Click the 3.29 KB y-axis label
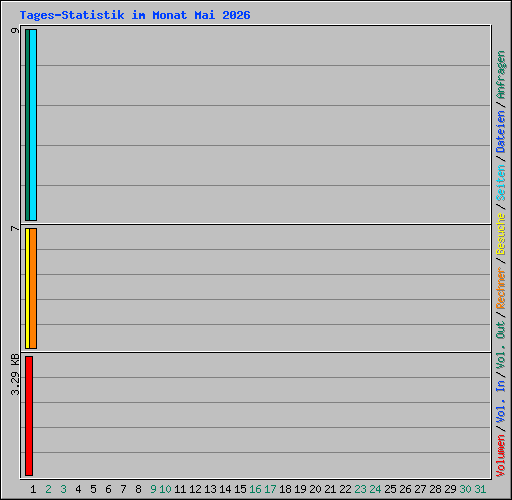Image resolution: width=512 pixels, height=500 pixels. pyautogui.click(x=15, y=374)
